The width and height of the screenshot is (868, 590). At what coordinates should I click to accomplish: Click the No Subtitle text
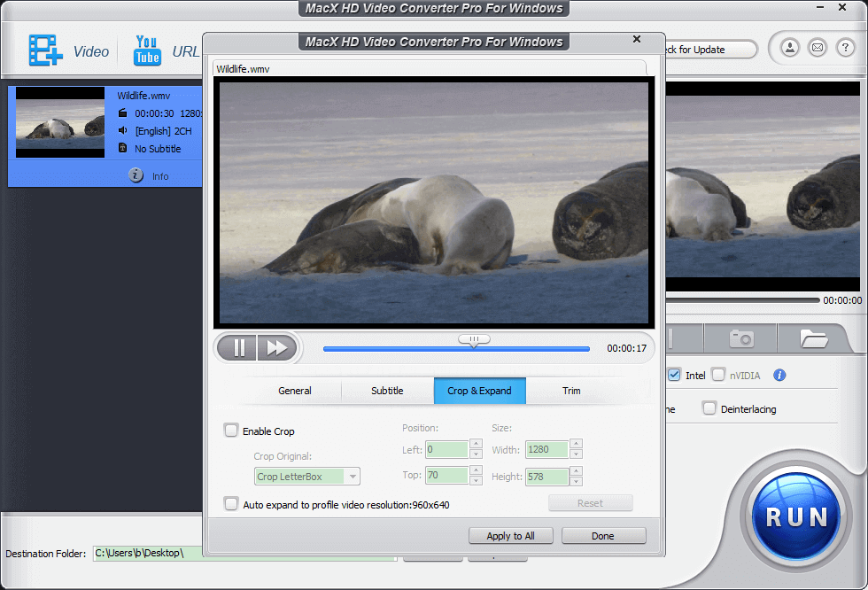point(158,149)
